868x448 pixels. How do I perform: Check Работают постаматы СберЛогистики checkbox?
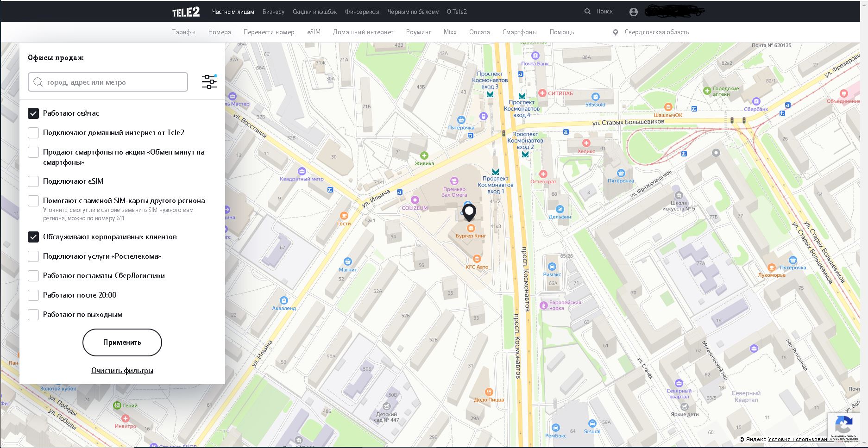[33, 276]
